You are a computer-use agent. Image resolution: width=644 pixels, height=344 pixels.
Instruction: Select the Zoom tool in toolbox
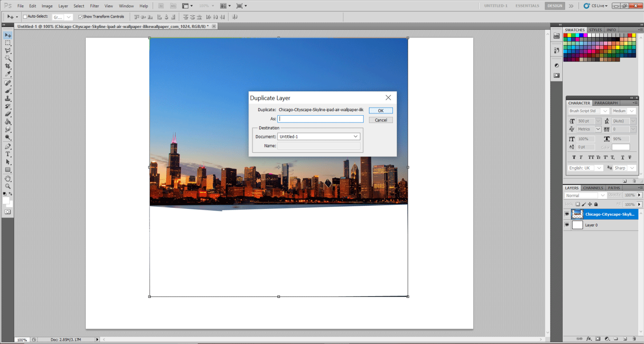coord(8,186)
